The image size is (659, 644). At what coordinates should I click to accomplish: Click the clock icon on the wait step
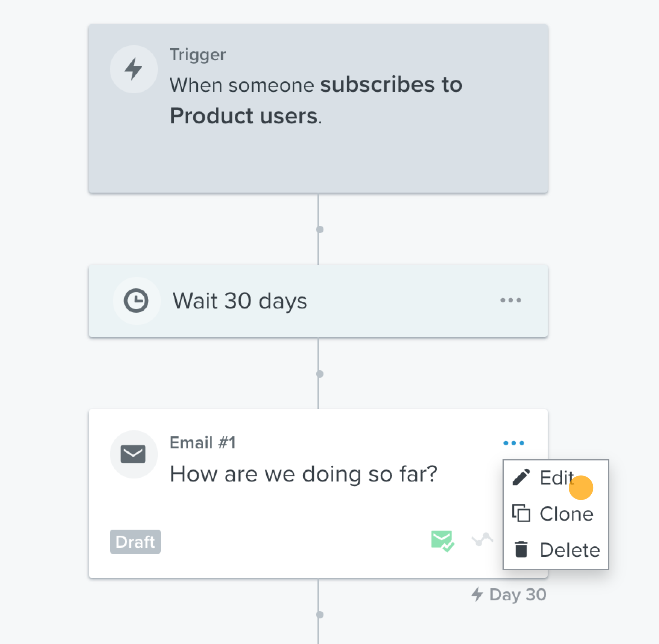136,301
